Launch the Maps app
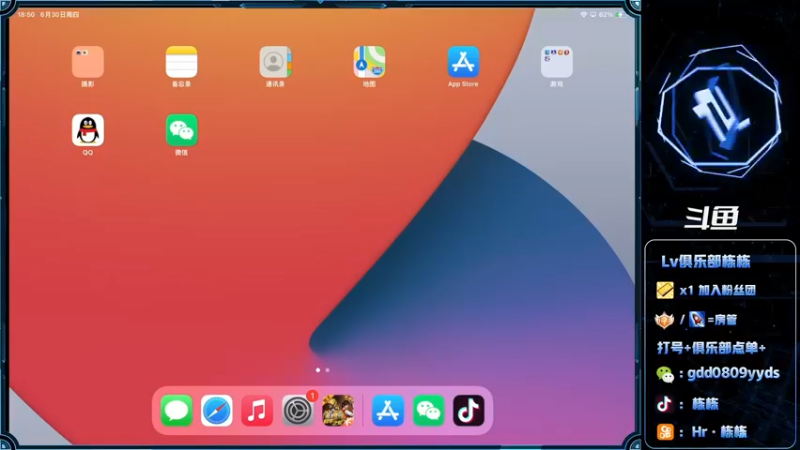The width and height of the screenshot is (800, 450). (369, 62)
